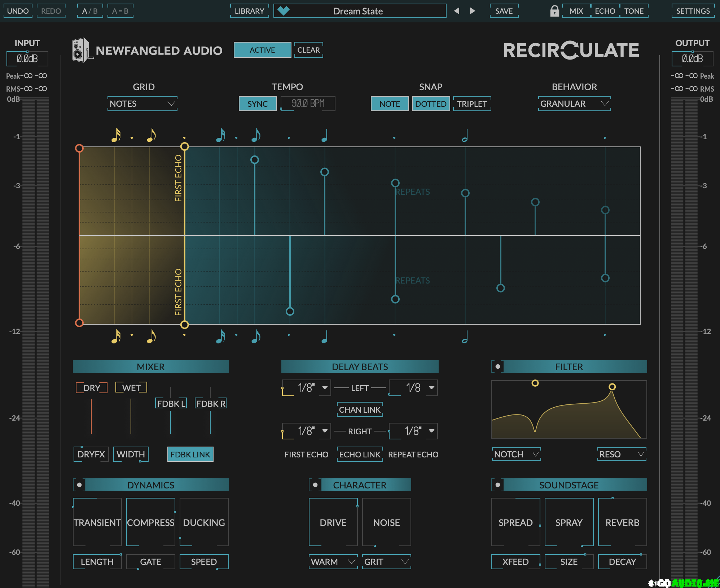Image resolution: width=720 pixels, height=588 pixels.
Task: Click the notch filter node in Filter display
Action: coord(535,383)
